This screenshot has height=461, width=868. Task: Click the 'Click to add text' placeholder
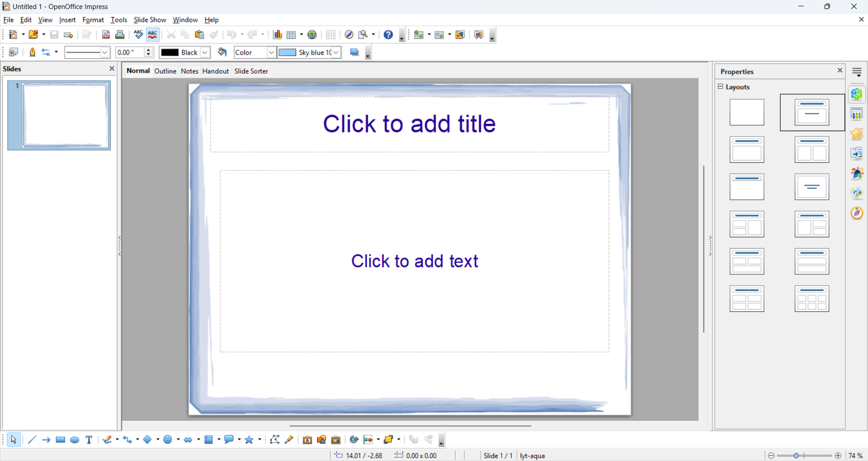pyautogui.click(x=415, y=261)
